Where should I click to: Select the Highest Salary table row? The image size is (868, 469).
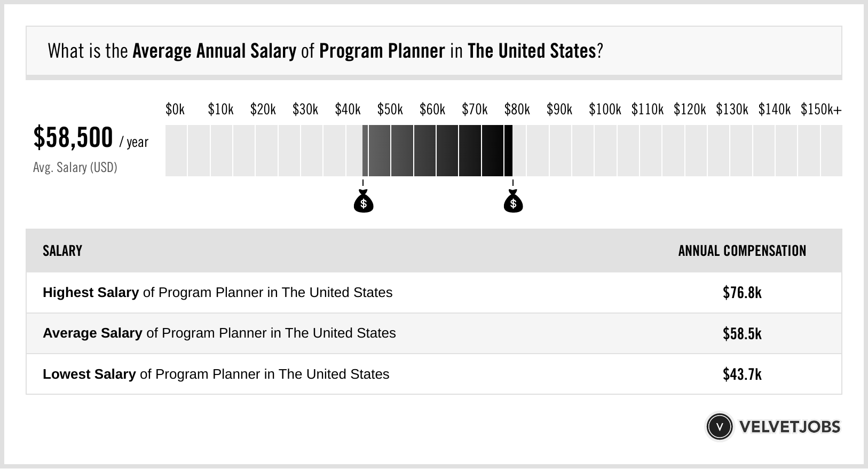click(x=434, y=293)
